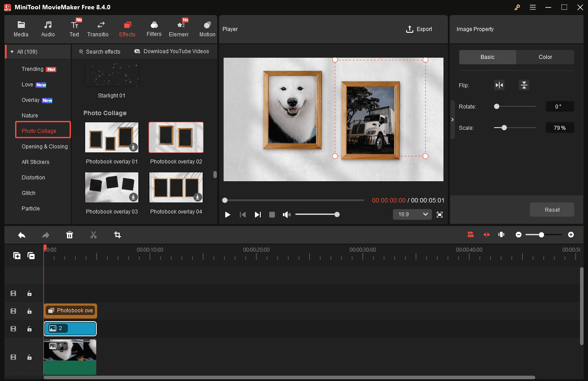
Task: Delete the selected clip using the trash icon
Action: (70, 235)
